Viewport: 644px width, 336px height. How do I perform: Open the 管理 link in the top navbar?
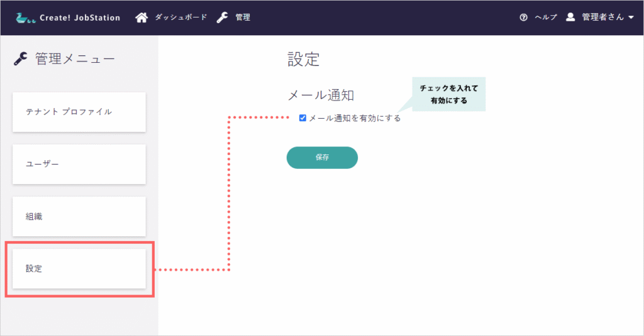click(243, 18)
